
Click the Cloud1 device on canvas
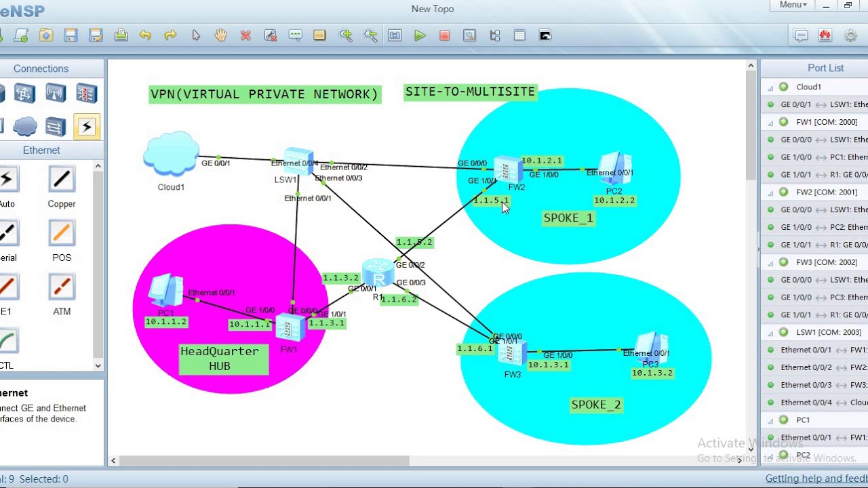pos(171,155)
